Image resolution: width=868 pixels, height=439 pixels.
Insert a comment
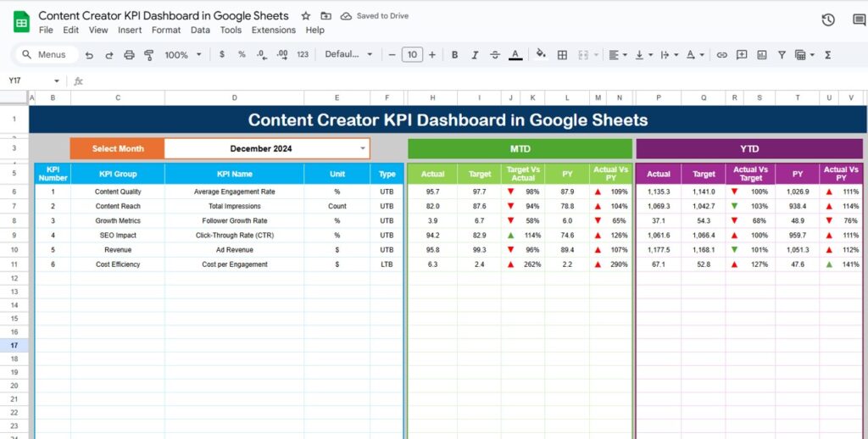click(x=742, y=55)
